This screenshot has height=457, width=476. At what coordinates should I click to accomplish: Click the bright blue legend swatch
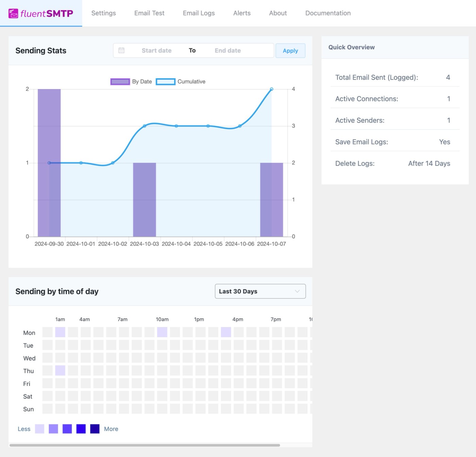tap(81, 429)
